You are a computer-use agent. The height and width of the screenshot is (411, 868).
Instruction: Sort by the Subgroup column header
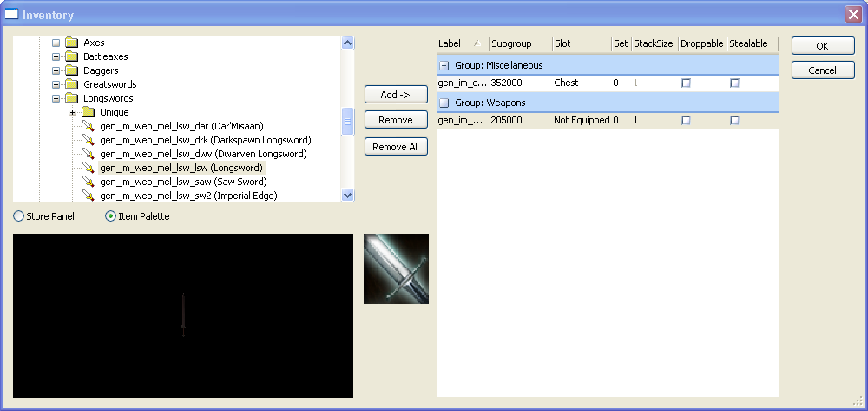coord(518,43)
